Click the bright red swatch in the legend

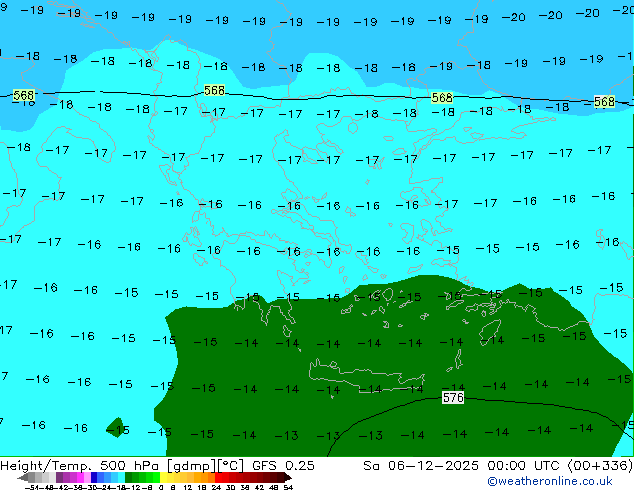click(218, 477)
